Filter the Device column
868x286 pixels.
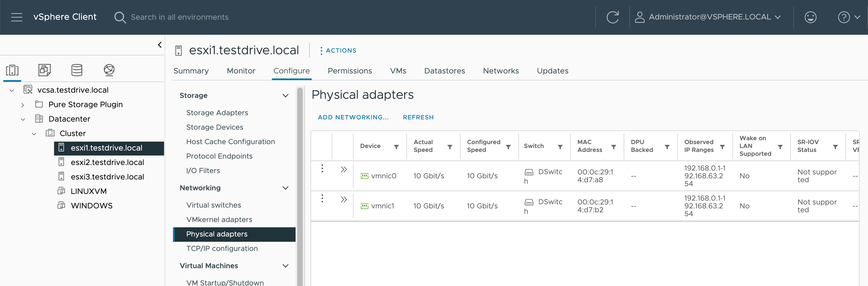click(x=396, y=147)
